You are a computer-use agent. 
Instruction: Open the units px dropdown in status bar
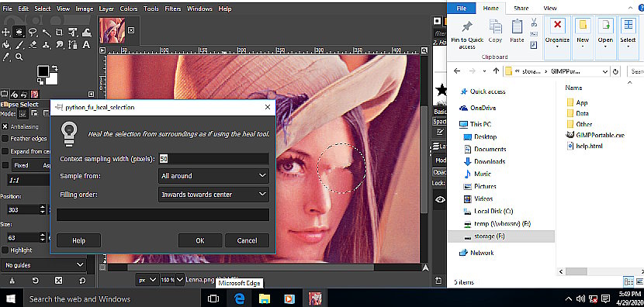(x=147, y=280)
